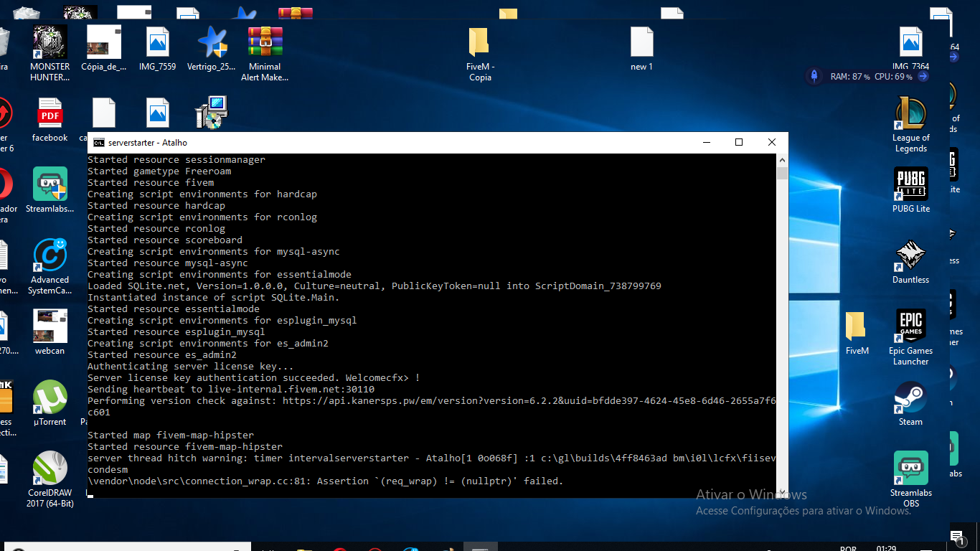
Task: Maximize the serverstarter console window
Action: [739, 142]
